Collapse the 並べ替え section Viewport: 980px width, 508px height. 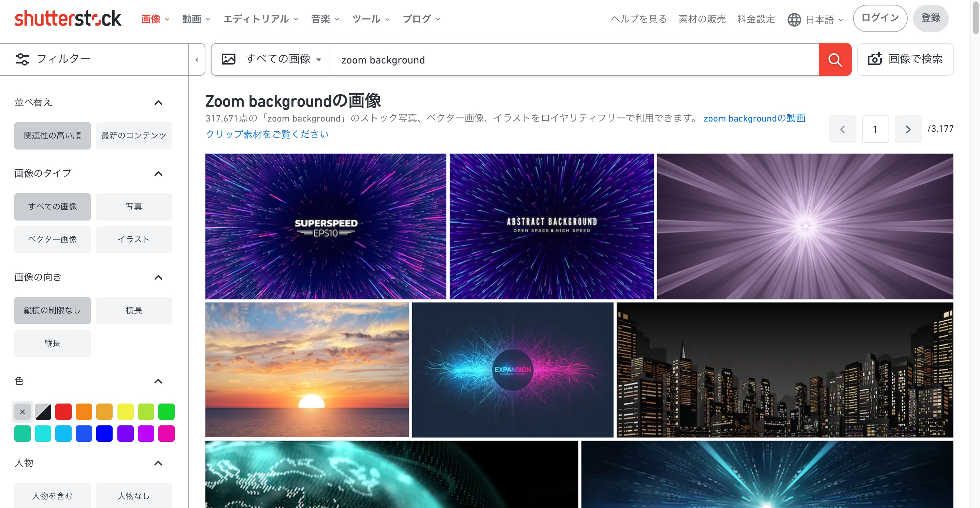(158, 103)
